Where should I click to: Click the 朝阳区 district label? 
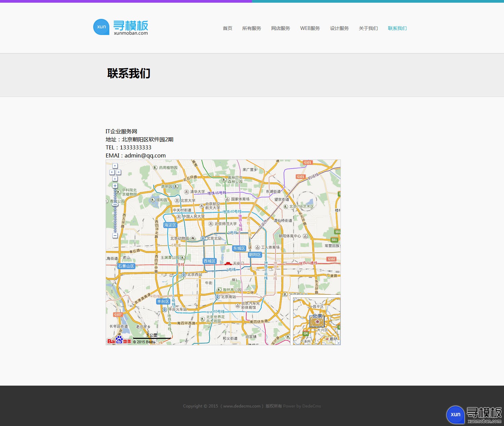(x=255, y=255)
